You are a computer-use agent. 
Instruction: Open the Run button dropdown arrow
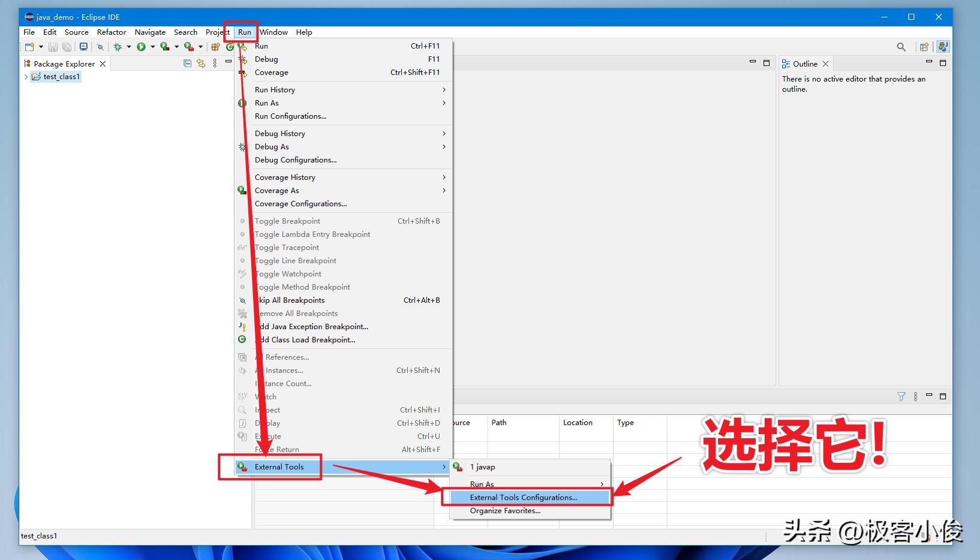coord(152,47)
